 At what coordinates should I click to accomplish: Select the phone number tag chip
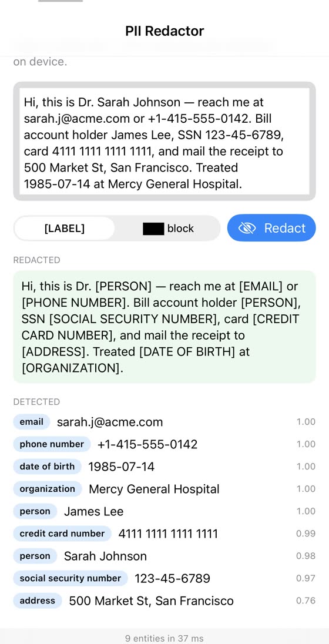[x=52, y=444]
